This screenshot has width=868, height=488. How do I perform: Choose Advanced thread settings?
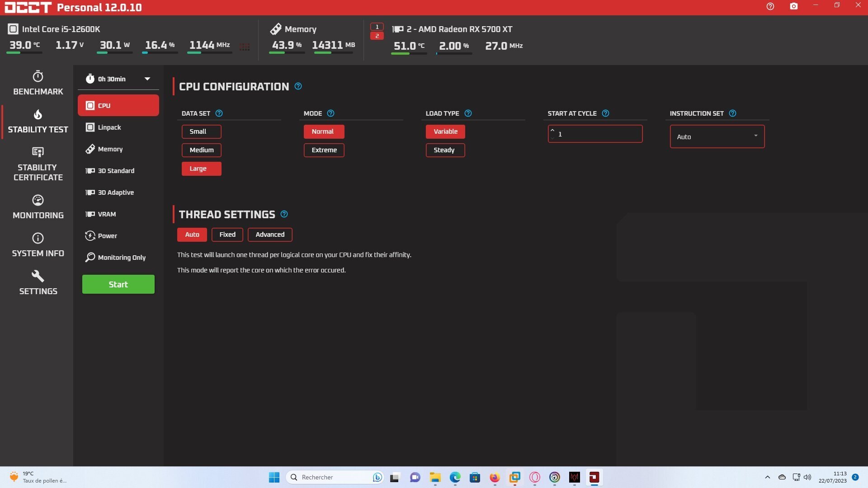[270, 235]
